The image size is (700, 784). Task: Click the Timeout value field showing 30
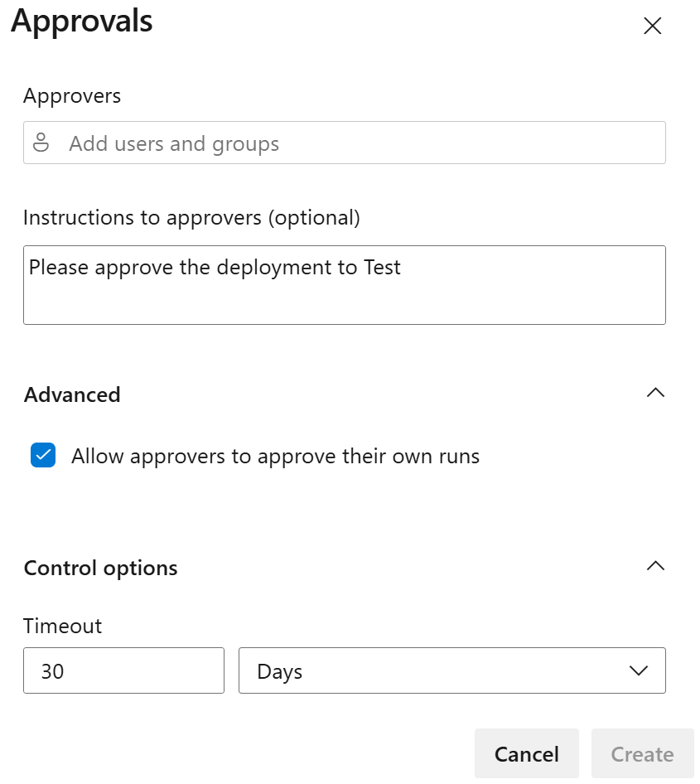pos(124,670)
